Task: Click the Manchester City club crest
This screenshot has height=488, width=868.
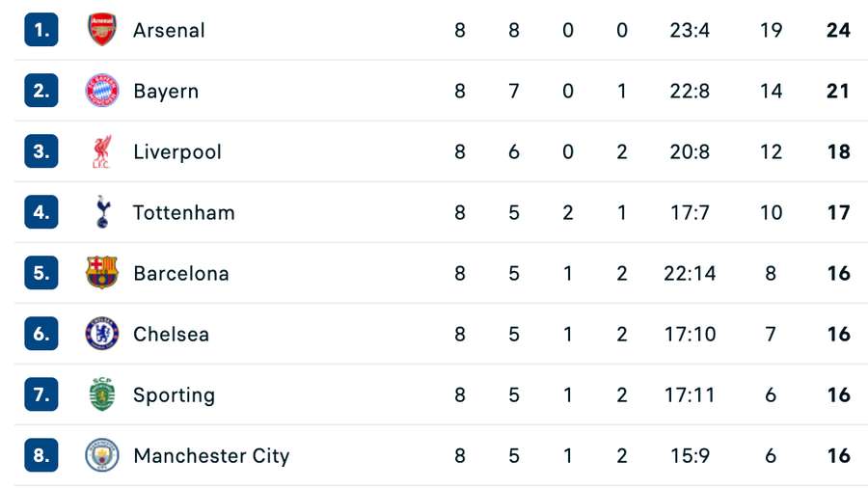Action: point(101,455)
